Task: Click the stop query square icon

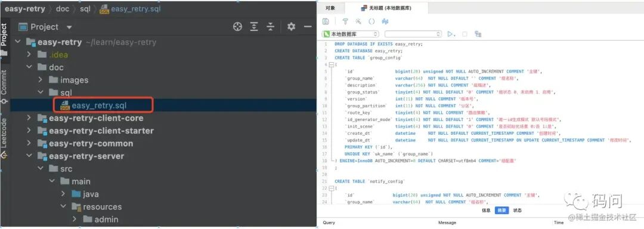Action: (x=465, y=34)
